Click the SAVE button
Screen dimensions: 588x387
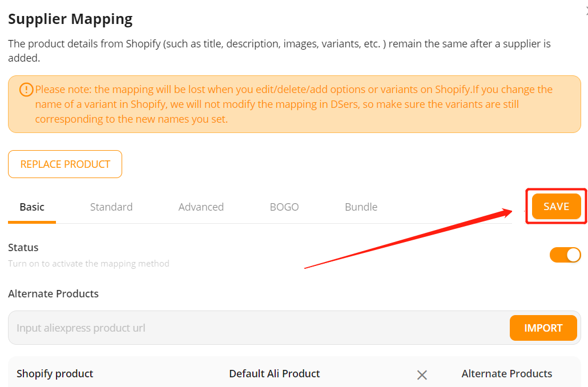click(556, 206)
